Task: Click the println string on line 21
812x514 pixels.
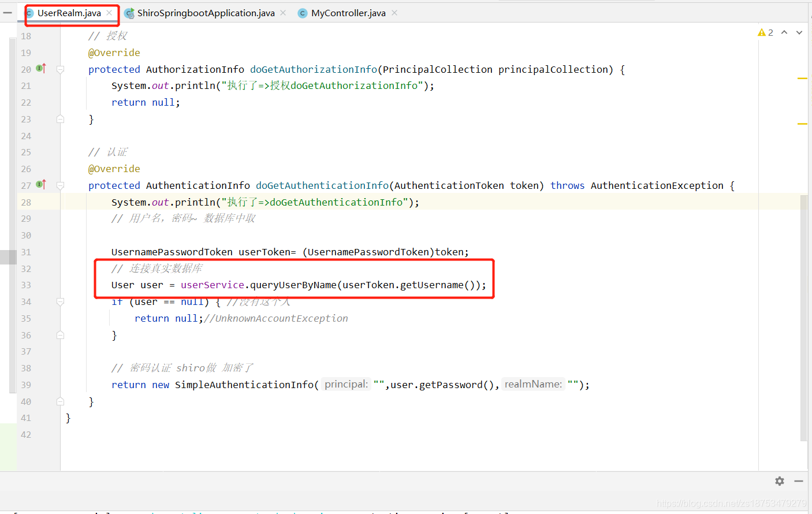Action: (x=322, y=85)
